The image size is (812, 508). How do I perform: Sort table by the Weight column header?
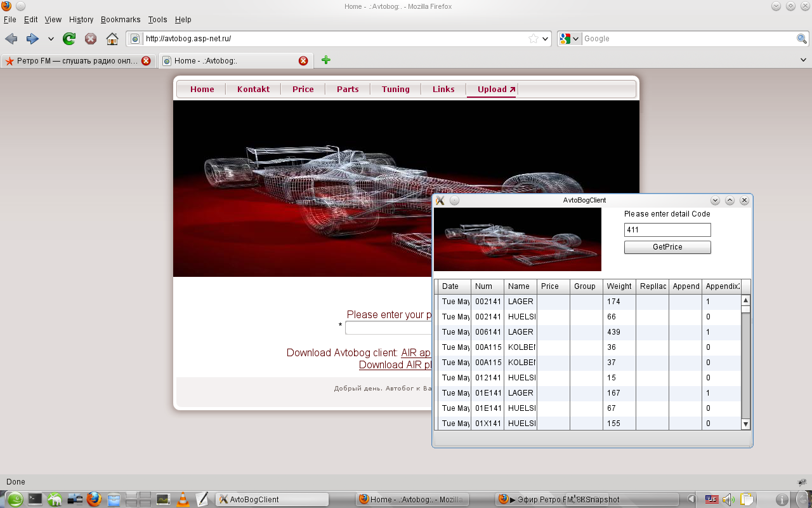pyautogui.click(x=619, y=286)
